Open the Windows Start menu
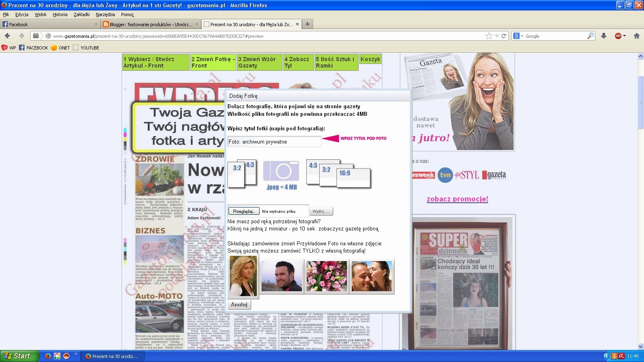Image resolution: width=644 pixels, height=362 pixels. (20, 356)
